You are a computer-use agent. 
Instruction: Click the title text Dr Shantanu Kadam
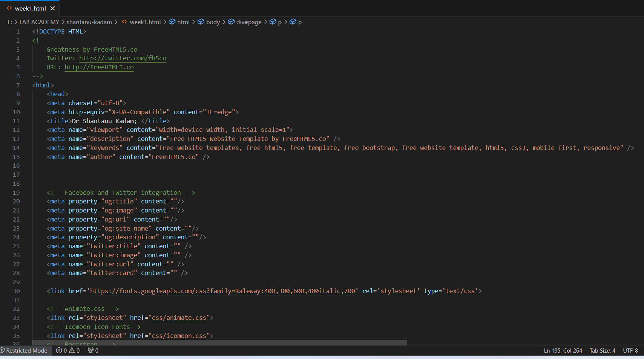pos(104,121)
